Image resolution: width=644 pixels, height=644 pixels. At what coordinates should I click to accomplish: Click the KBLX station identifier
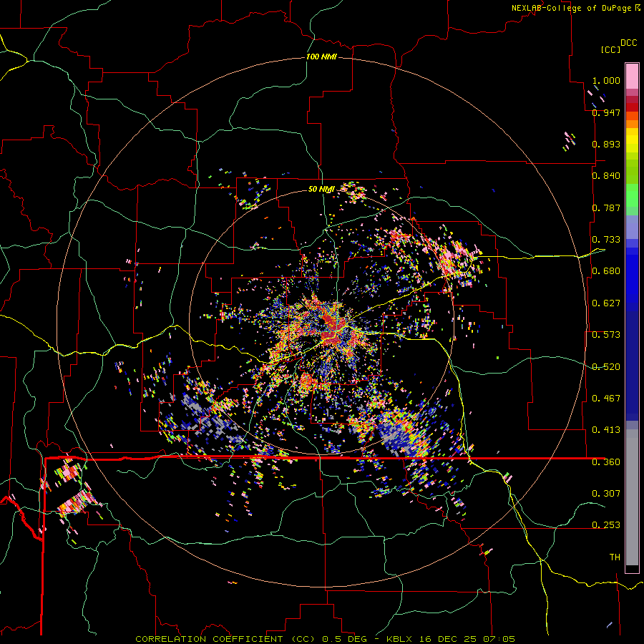tap(401, 639)
